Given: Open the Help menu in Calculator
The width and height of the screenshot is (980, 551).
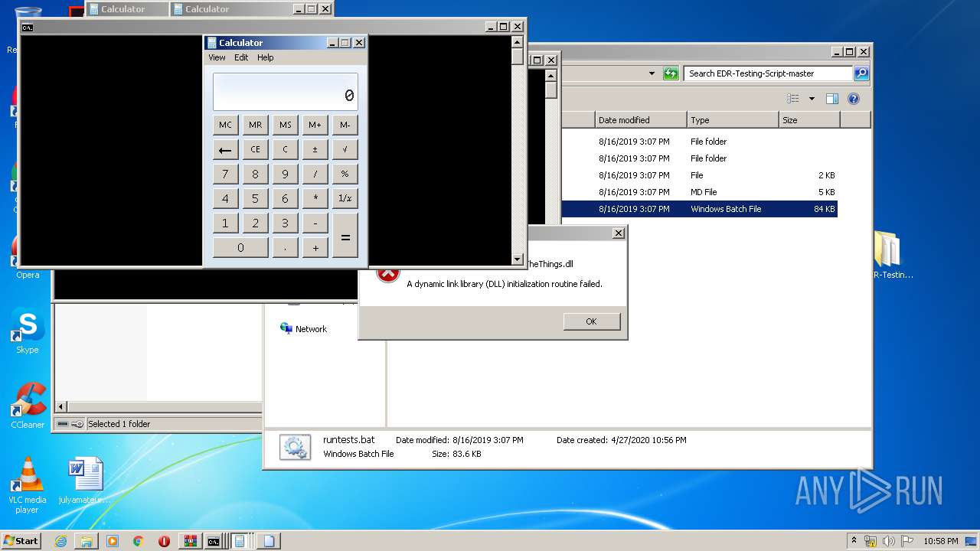Looking at the screenshot, I should 265,57.
